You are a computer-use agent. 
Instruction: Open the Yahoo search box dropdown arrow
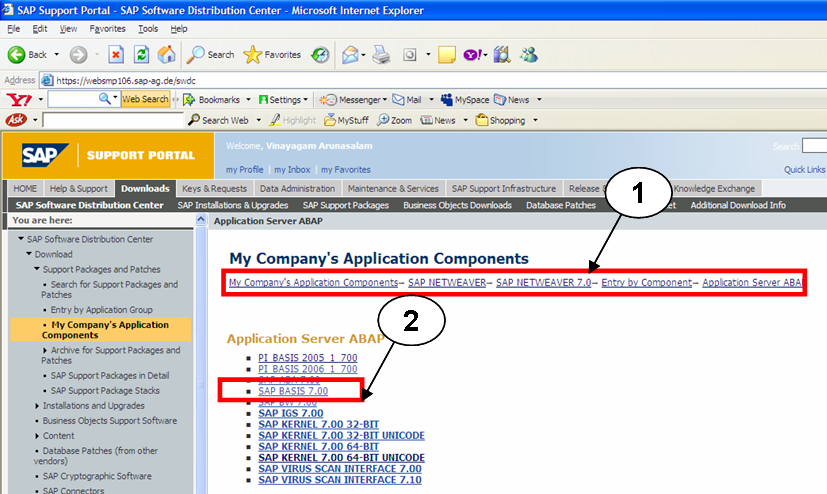(115, 98)
